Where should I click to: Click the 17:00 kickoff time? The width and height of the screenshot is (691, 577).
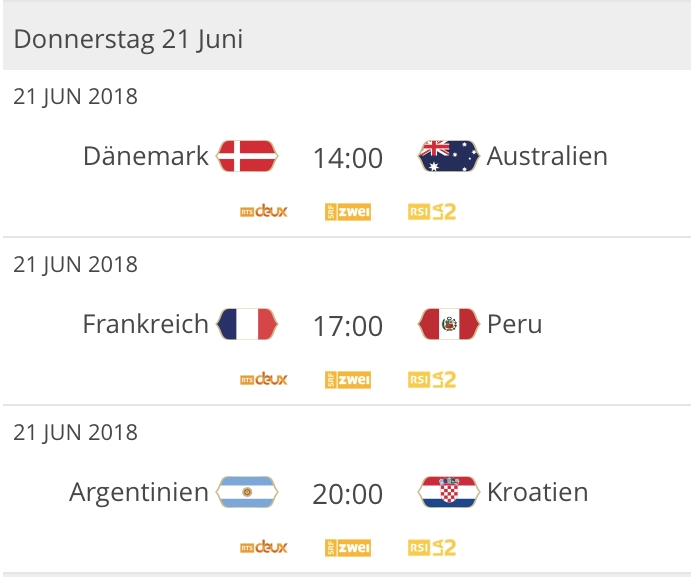pyautogui.click(x=348, y=326)
